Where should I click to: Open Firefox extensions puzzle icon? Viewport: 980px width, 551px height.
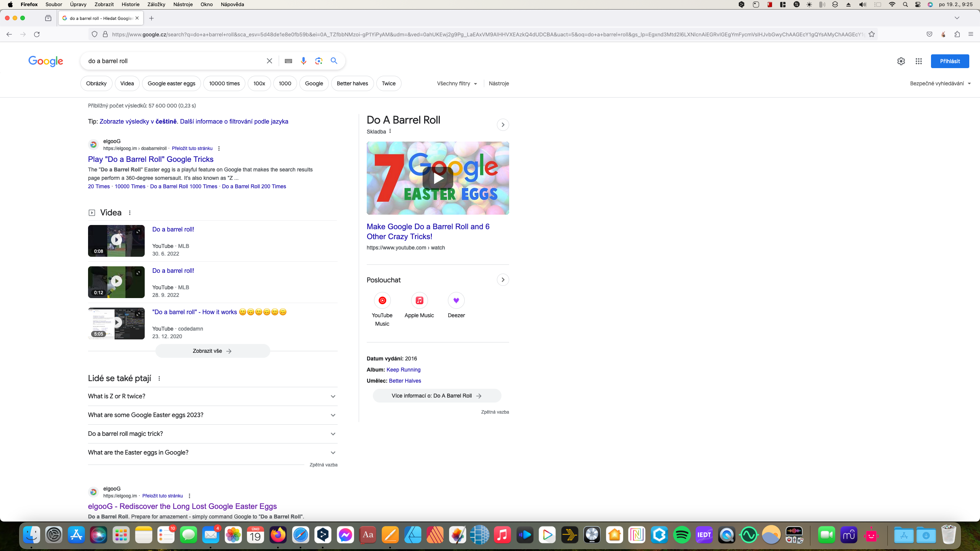click(x=957, y=34)
